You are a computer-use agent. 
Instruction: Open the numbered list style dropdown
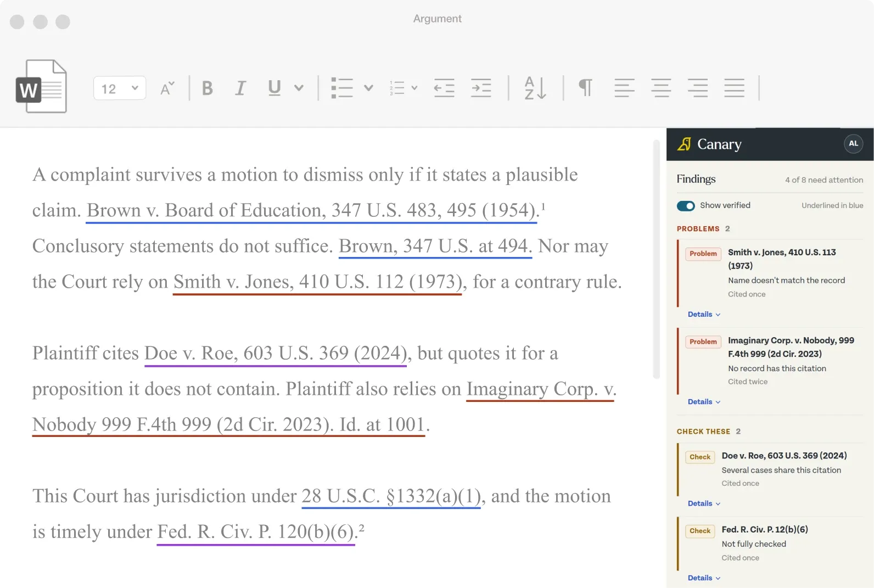(x=414, y=88)
